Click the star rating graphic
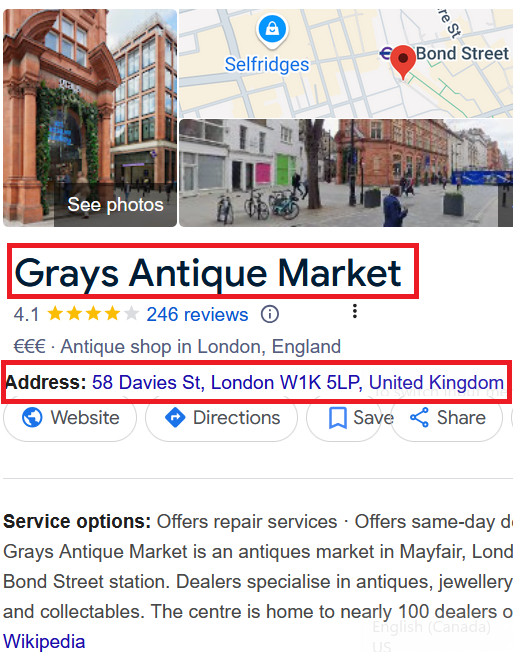This screenshot has width=515, height=652. (x=93, y=314)
